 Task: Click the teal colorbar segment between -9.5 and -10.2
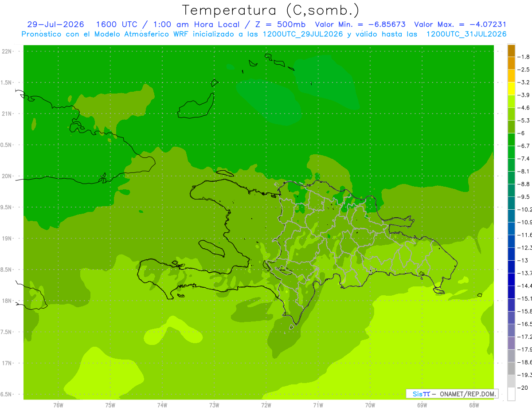pyautogui.click(x=511, y=203)
